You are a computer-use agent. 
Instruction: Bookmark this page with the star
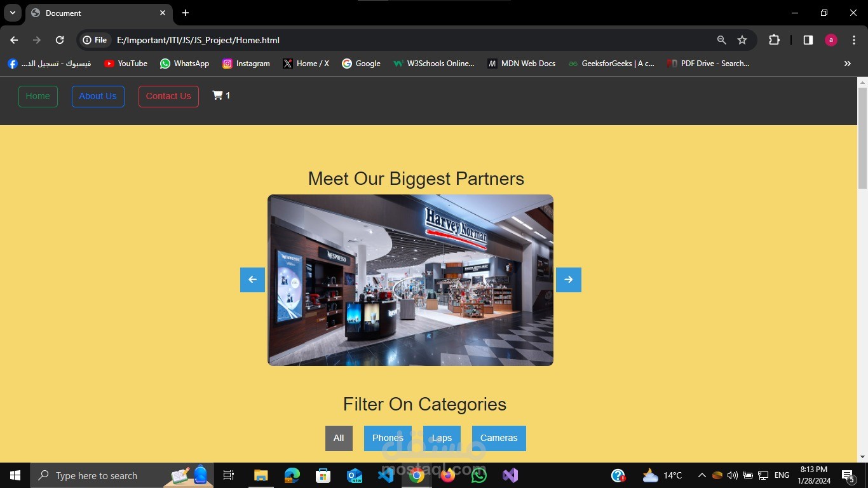point(742,40)
